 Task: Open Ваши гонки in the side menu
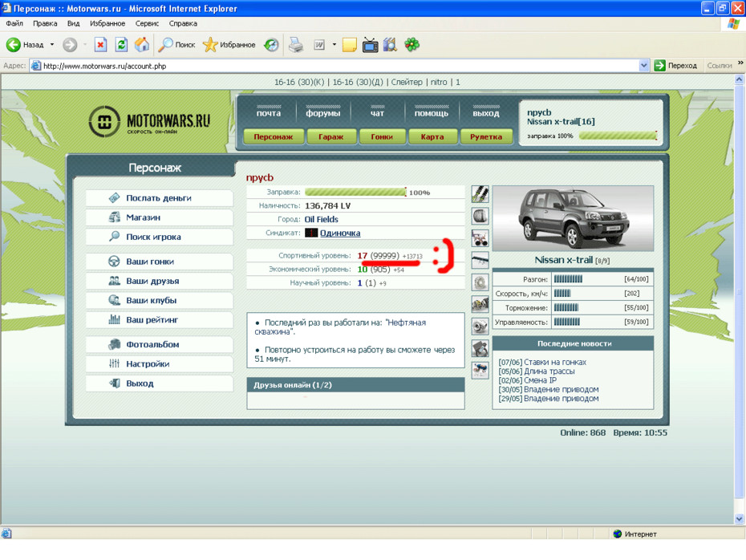[x=160, y=262]
